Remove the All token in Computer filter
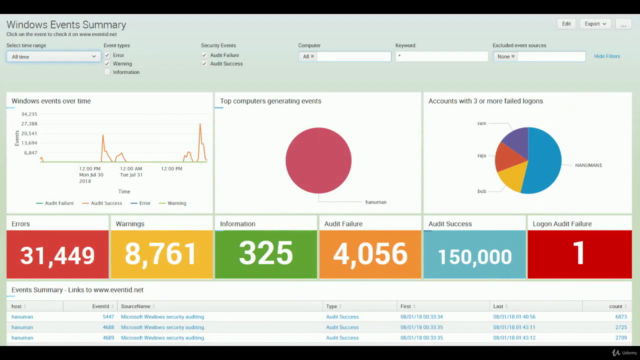The height and width of the screenshot is (360, 640). (313, 56)
